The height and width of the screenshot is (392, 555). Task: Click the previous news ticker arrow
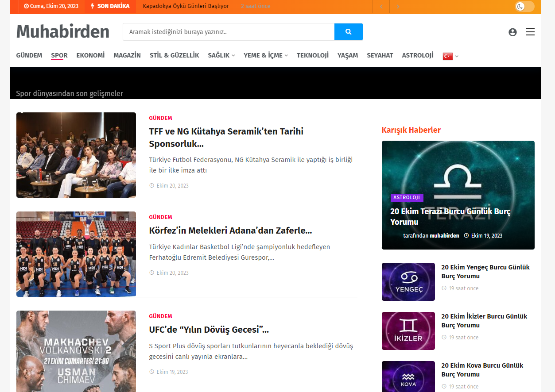point(381,7)
